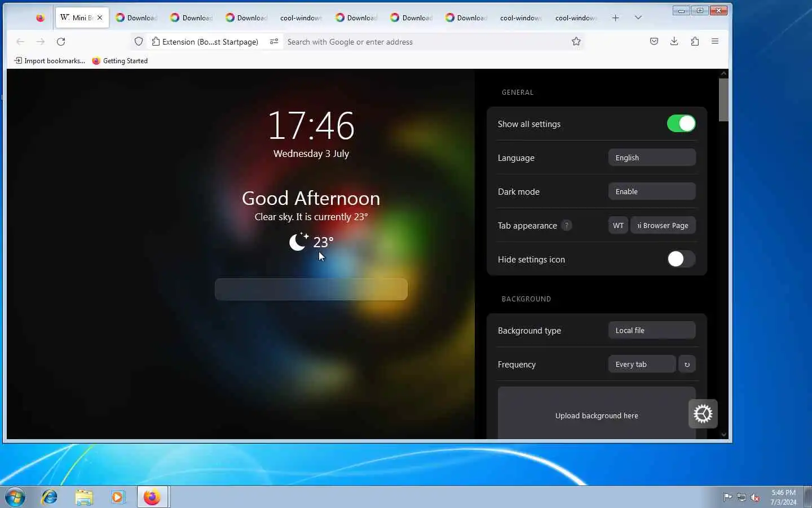Open a new tab with the plus button
Image resolution: width=812 pixels, height=508 pixels.
coord(615,18)
